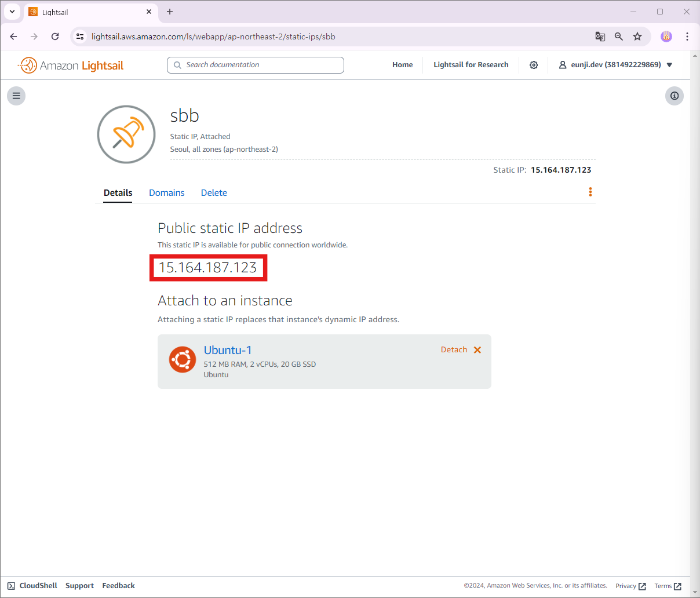Click the Static IP, Attached status text
The width and height of the screenshot is (700, 598).
coord(200,137)
